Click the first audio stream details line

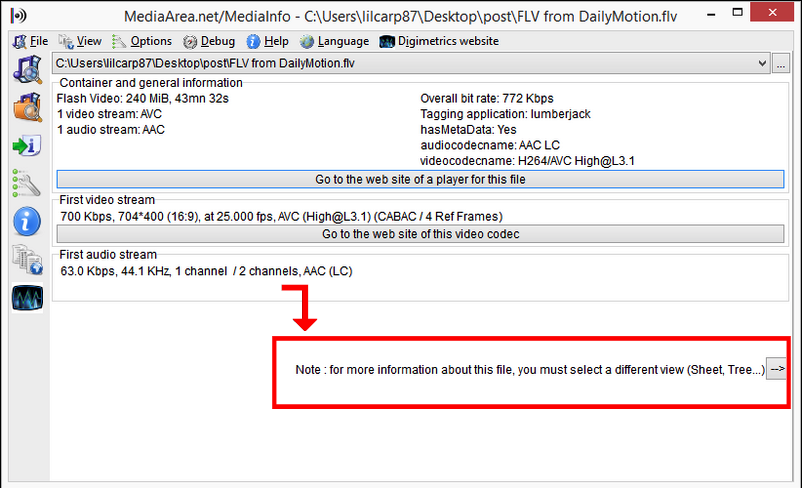pos(206,271)
